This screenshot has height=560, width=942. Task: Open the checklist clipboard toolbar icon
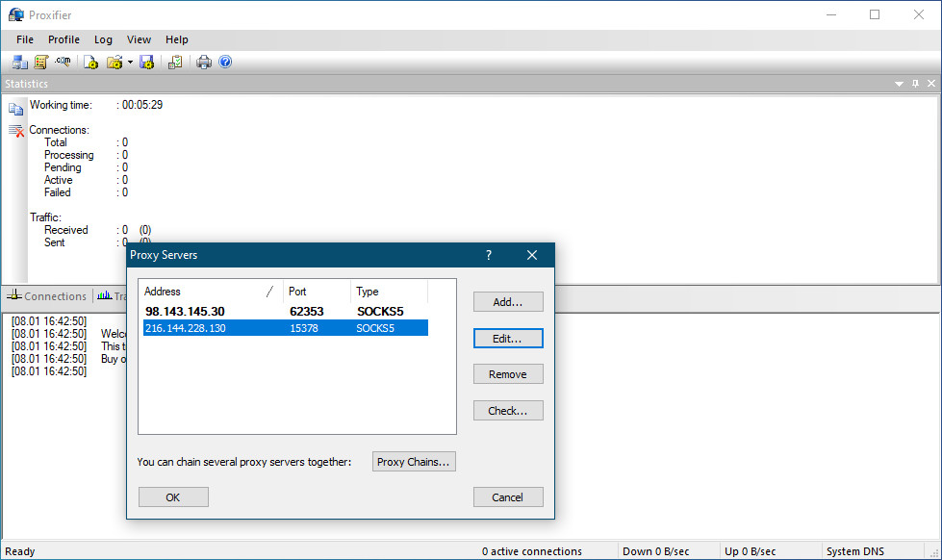tap(175, 62)
